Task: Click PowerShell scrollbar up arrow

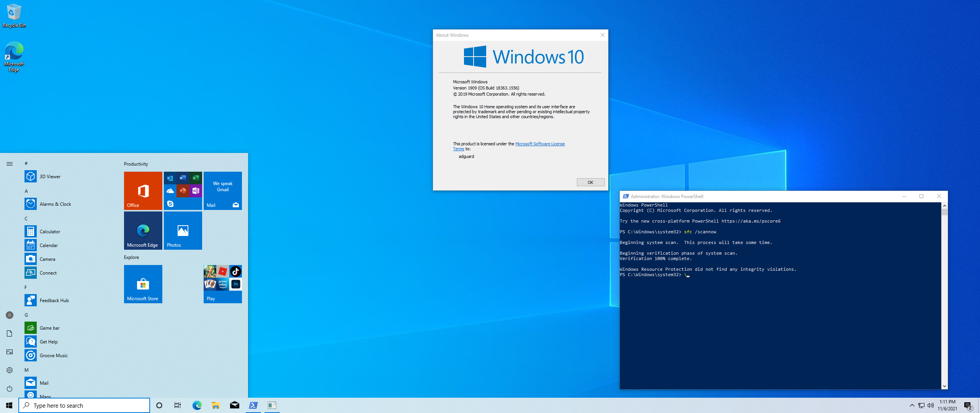Action: [944, 205]
